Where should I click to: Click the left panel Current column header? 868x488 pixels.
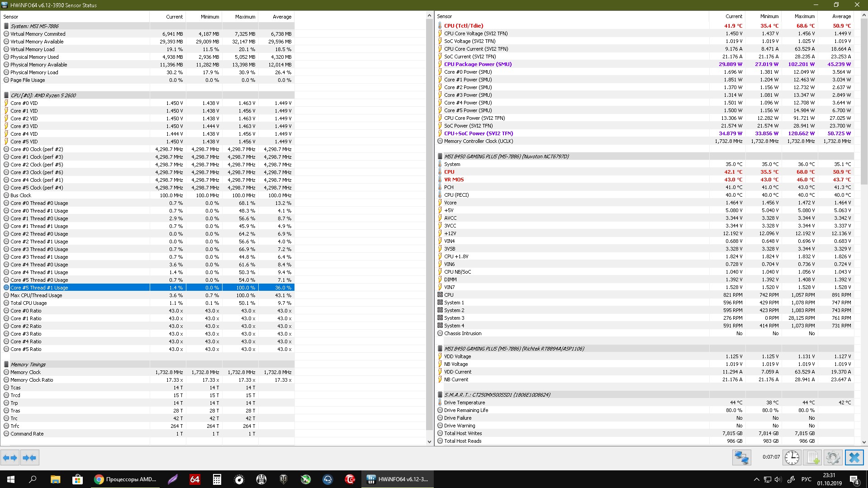pyautogui.click(x=168, y=17)
